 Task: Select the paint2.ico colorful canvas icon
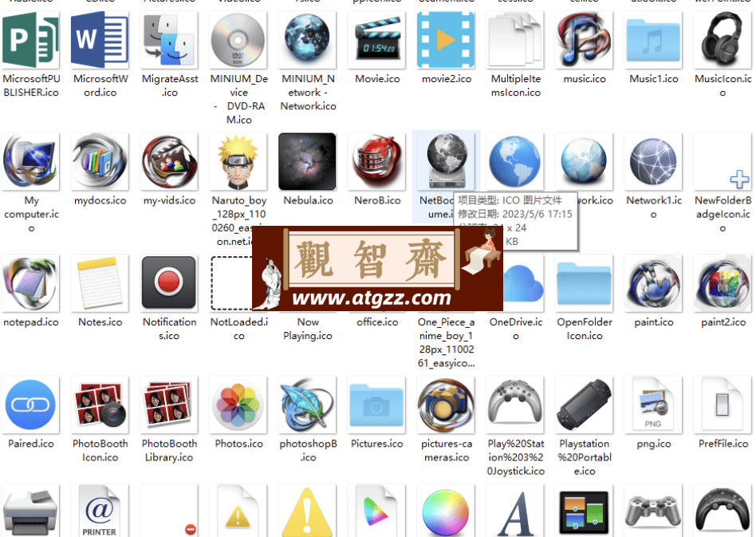tap(723, 283)
